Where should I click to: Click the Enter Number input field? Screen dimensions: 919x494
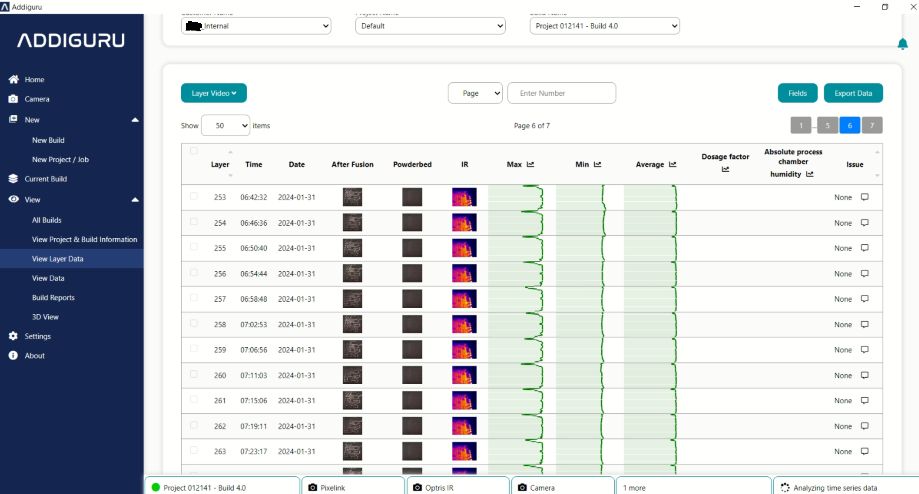point(561,93)
